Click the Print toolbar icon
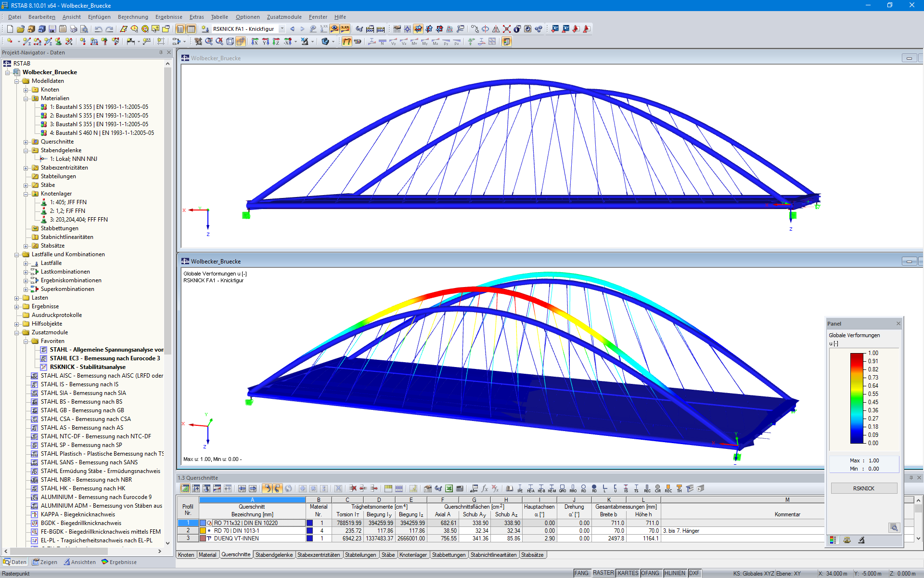The width and height of the screenshot is (924, 578). (x=73, y=29)
